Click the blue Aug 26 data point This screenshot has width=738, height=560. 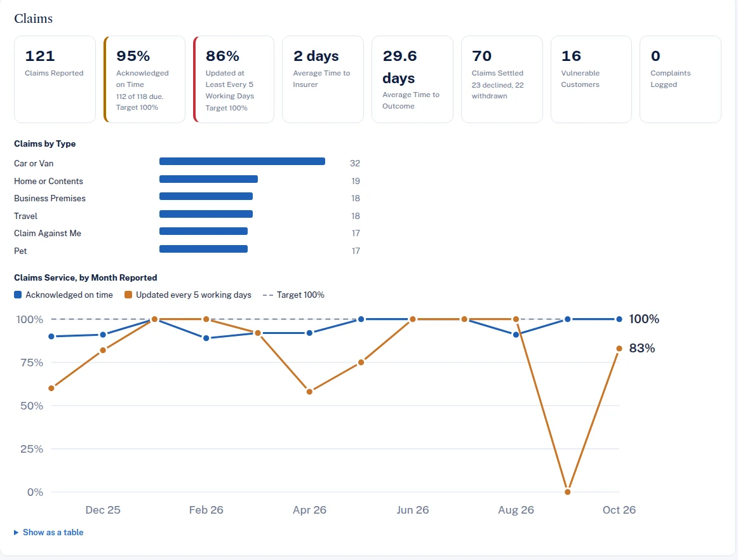[516, 335]
